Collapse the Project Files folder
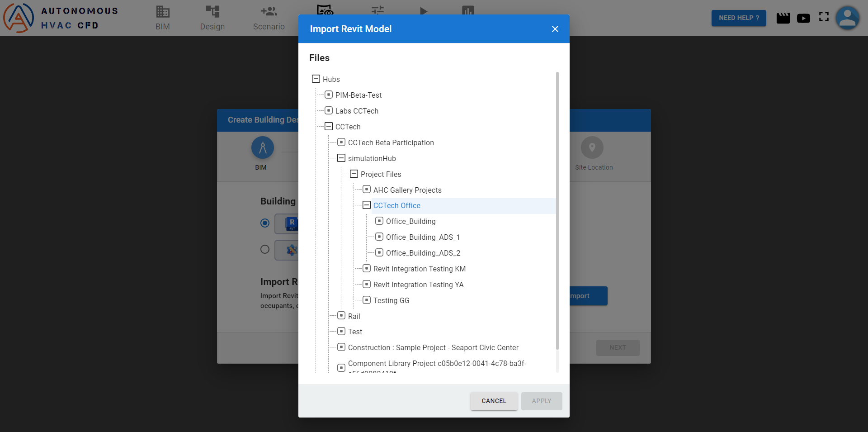 (354, 174)
